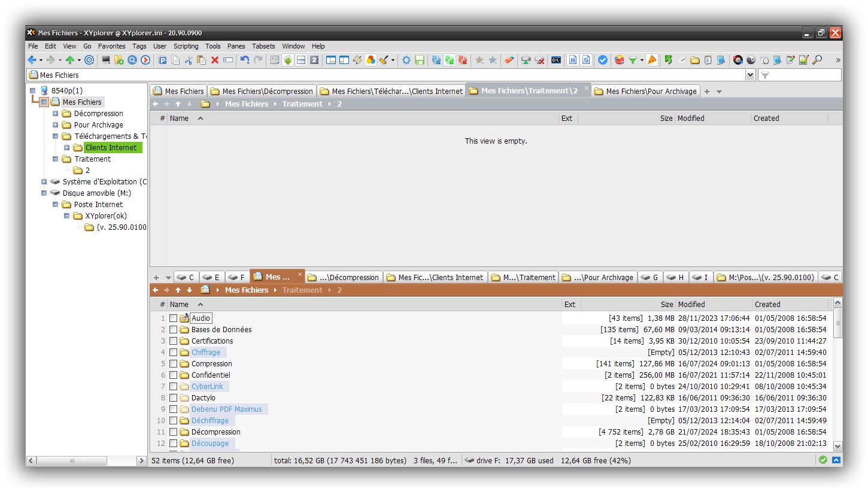Open the Scripting menu
The width and height of the screenshot is (868, 492).
186,46
